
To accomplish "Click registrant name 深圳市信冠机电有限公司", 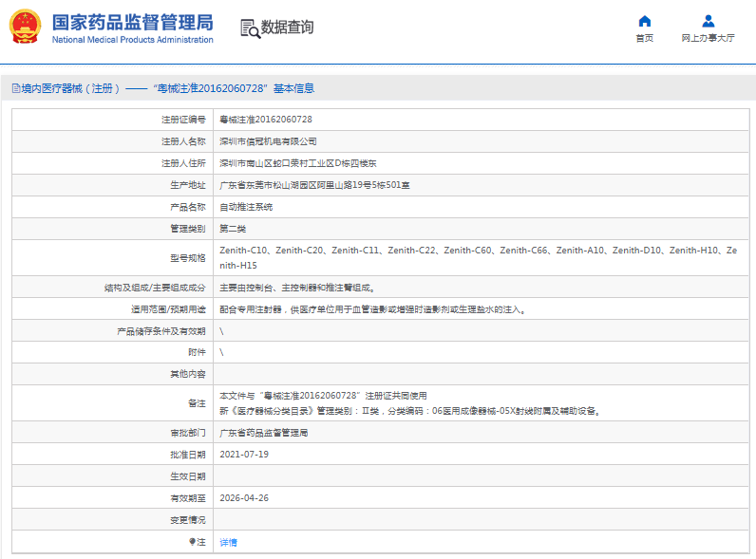I will point(268,141).
